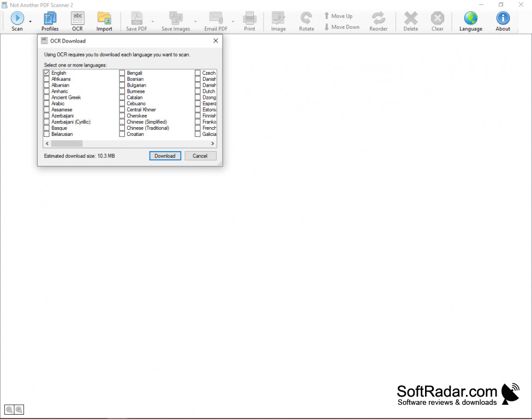Screen dimensions: 532x419
Task: Select the Central Khmer checkbox
Action: click(122, 110)
